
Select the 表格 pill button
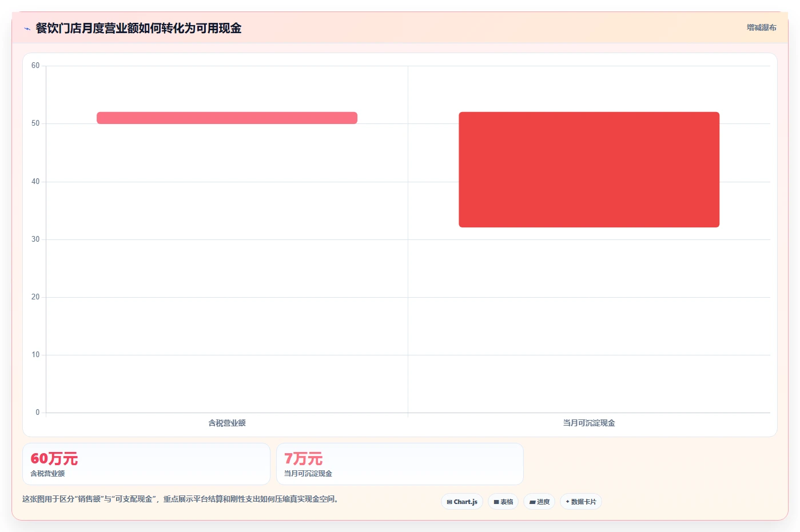click(x=503, y=502)
